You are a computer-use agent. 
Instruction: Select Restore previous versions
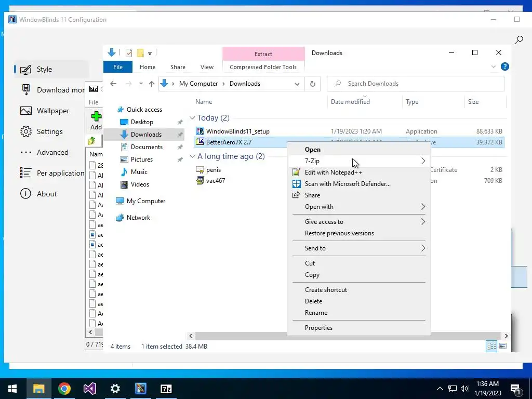[359, 233]
